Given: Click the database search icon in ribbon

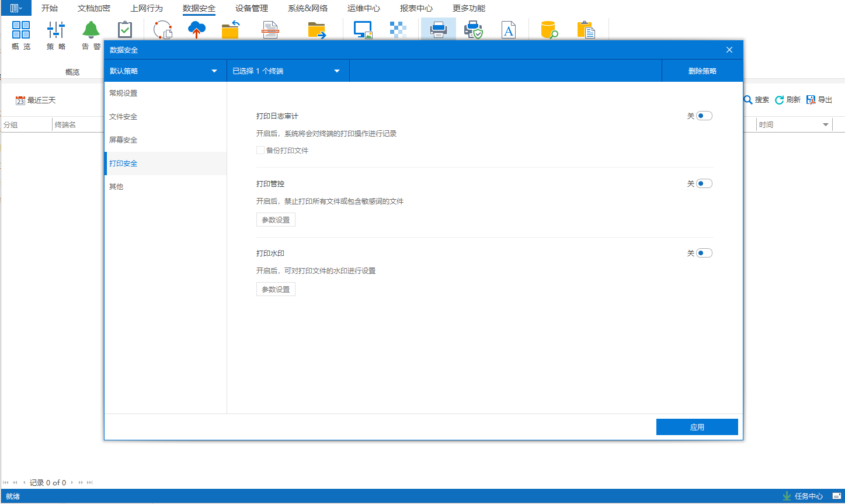Looking at the screenshot, I should pyautogui.click(x=549, y=30).
